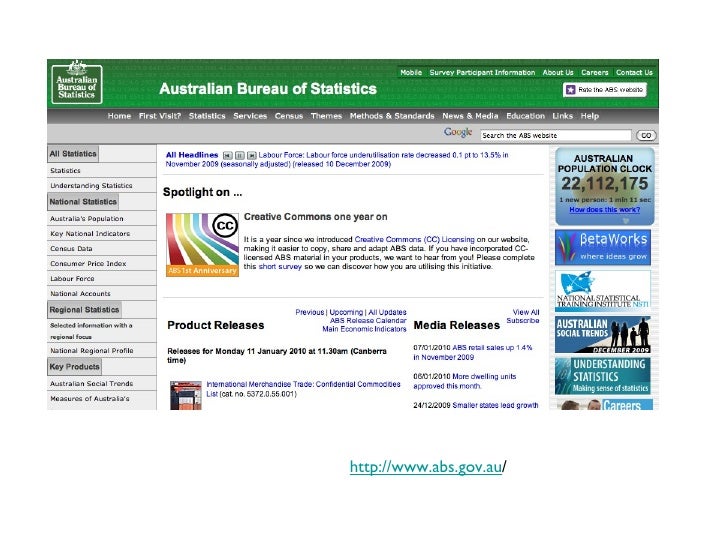The height and width of the screenshot is (546, 728).
Task: Open National Regional Profile link
Action: 91,351
